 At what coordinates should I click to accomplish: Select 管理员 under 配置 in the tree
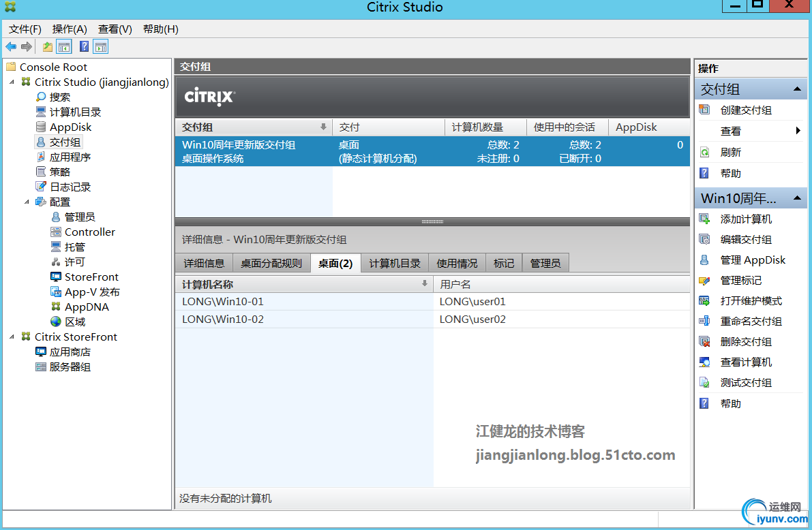tap(80, 217)
